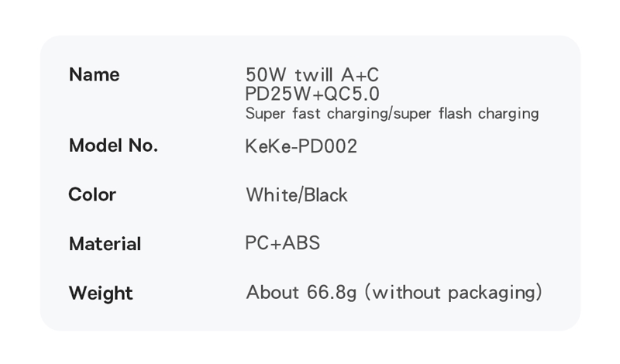Select the '(without packaging)' text
Image resolution: width=620 pixels, height=364 pixels.
pos(453,293)
